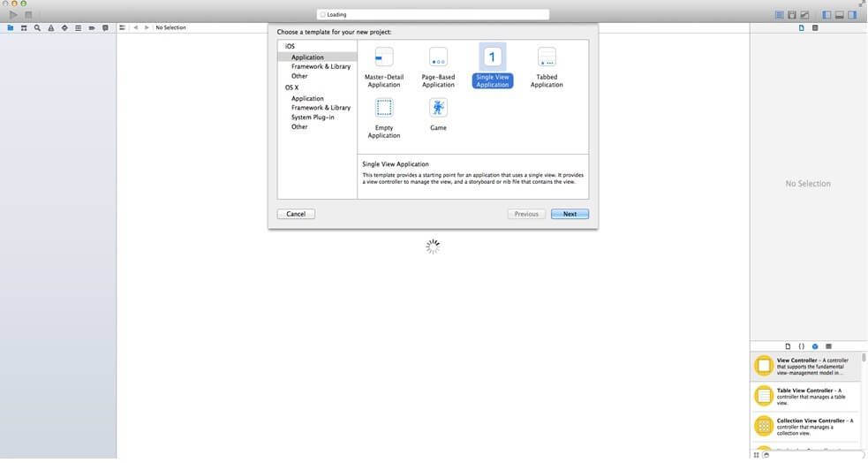The height and width of the screenshot is (463, 868).
Task: Select iOS Other category
Action: tap(299, 76)
